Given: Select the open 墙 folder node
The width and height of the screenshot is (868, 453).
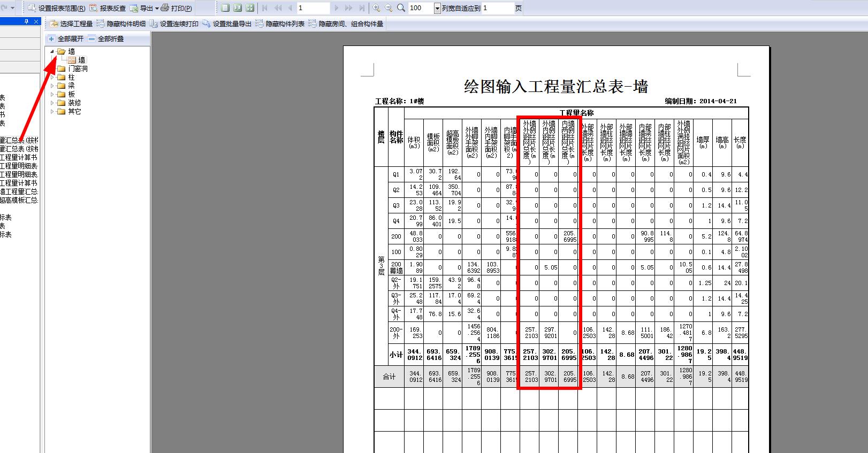Looking at the screenshot, I should click(66, 51).
